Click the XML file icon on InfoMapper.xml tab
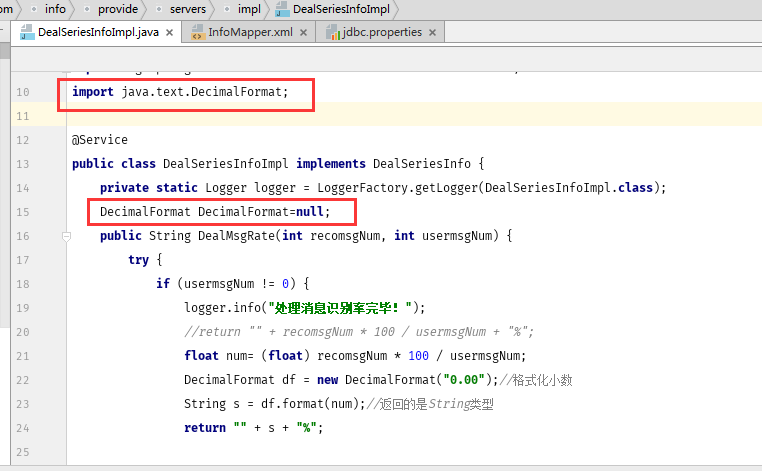The height and width of the screenshot is (471, 762). point(197,33)
